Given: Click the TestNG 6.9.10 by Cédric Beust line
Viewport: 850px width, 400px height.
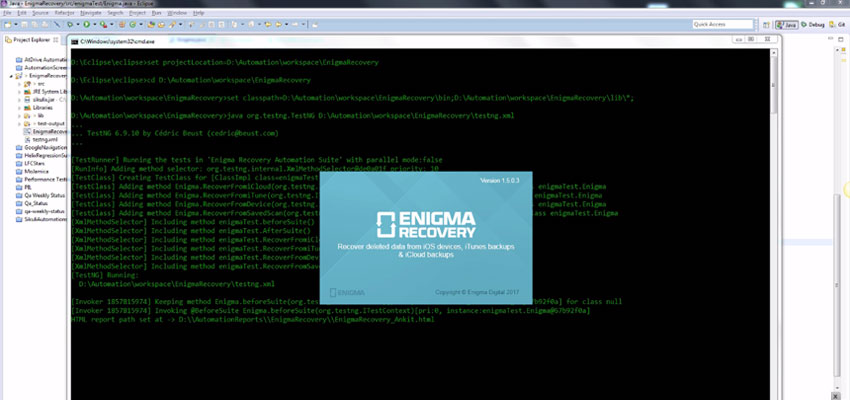Looking at the screenshot, I should (183, 133).
